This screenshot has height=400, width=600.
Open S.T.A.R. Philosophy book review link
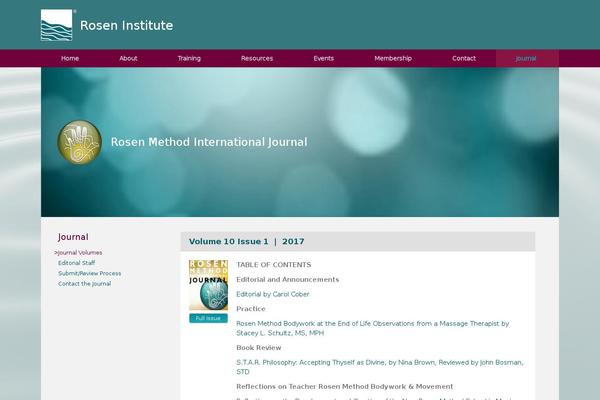(x=380, y=367)
